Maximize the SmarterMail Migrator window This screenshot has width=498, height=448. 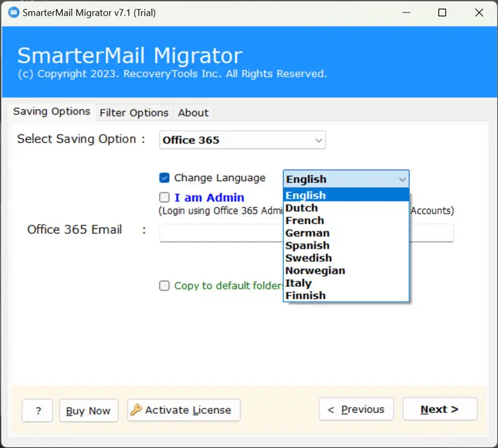[442, 12]
